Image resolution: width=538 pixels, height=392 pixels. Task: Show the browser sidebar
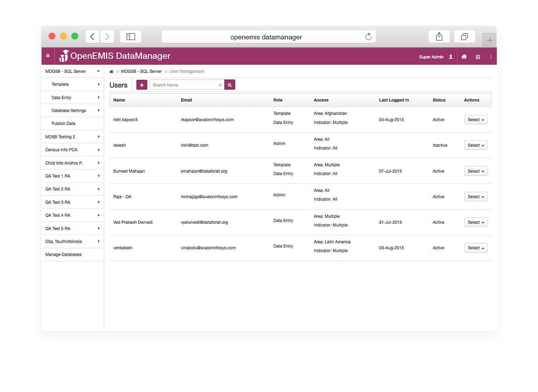(x=131, y=37)
